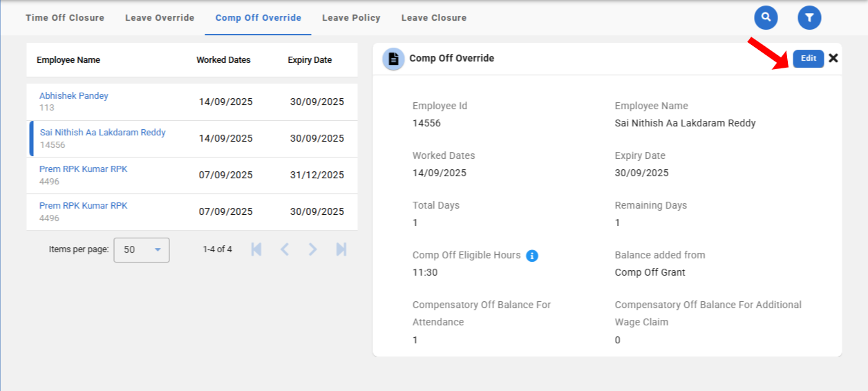Image resolution: width=868 pixels, height=391 pixels.
Task: Go to the previous page arrow
Action: tap(285, 249)
